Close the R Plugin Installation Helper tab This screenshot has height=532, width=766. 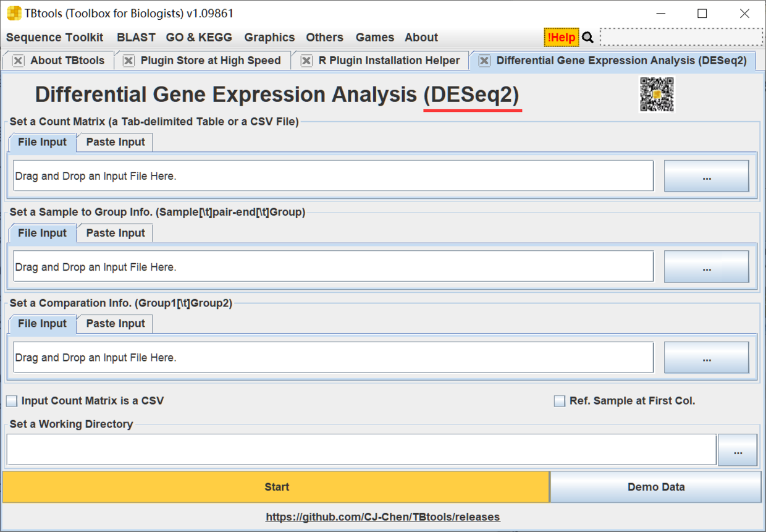(306, 61)
